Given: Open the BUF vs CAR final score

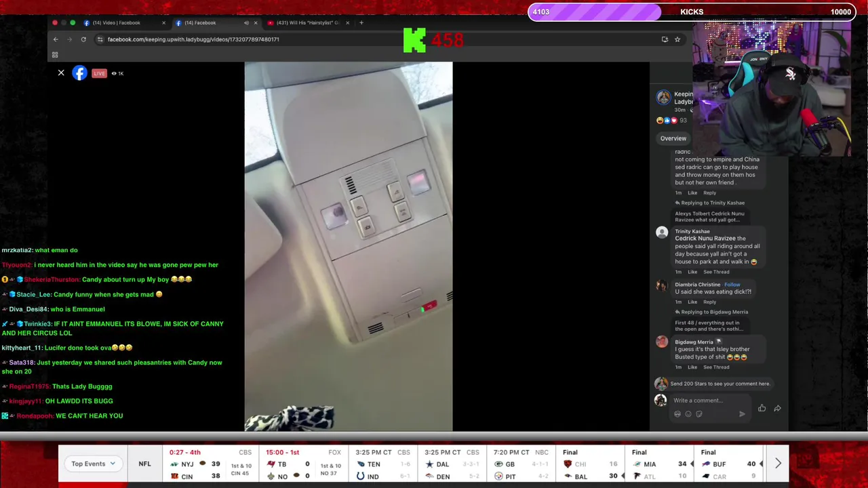Looking at the screenshot, I should 729,464.
